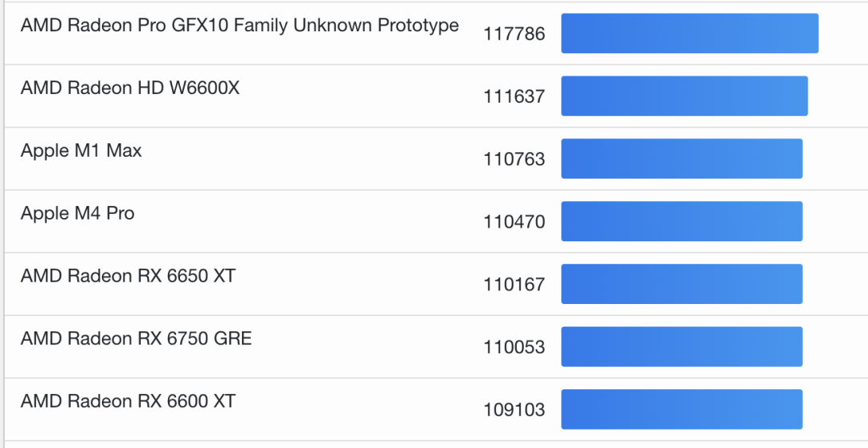Click the score 117786
The image size is (868, 448).
click(x=514, y=34)
